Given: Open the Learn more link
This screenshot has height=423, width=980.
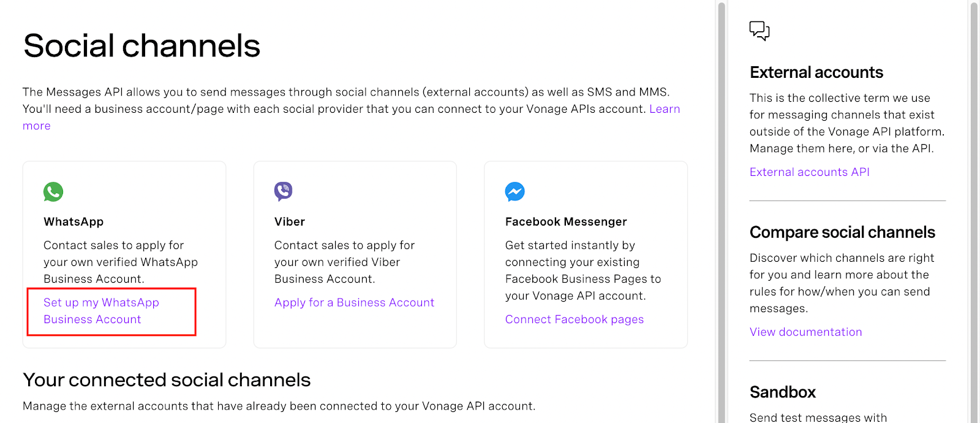Looking at the screenshot, I should click(665, 109).
